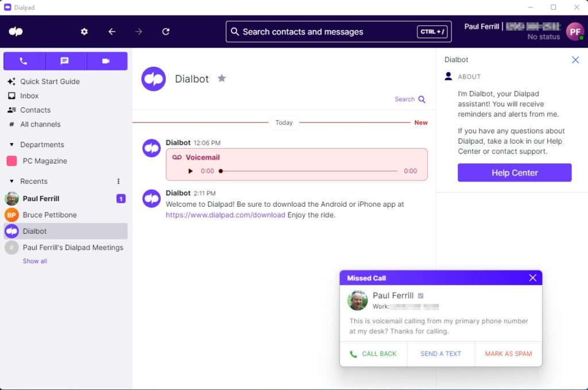Open the PF profile avatar menu
This screenshot has height=390, width=588.
(575, 32)
